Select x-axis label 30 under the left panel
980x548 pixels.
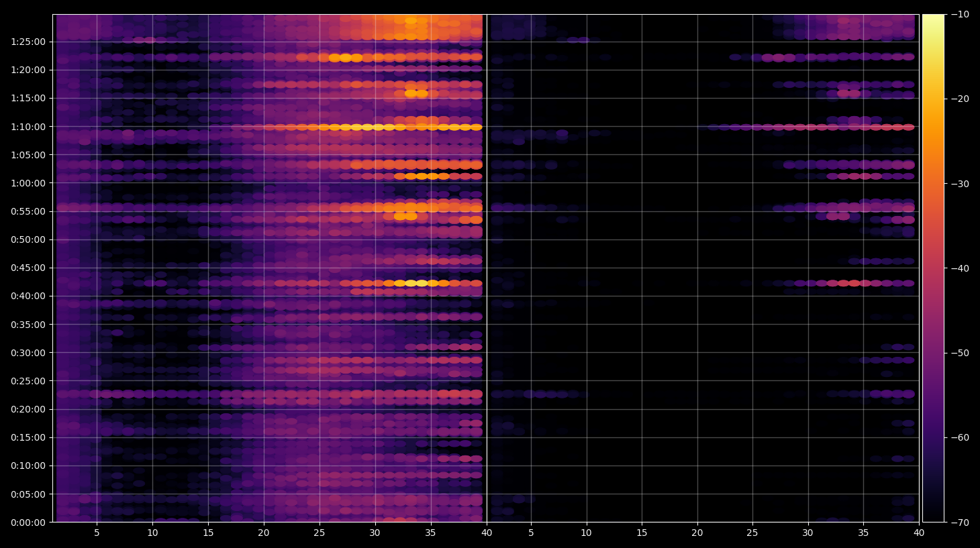tap(375, 533)
